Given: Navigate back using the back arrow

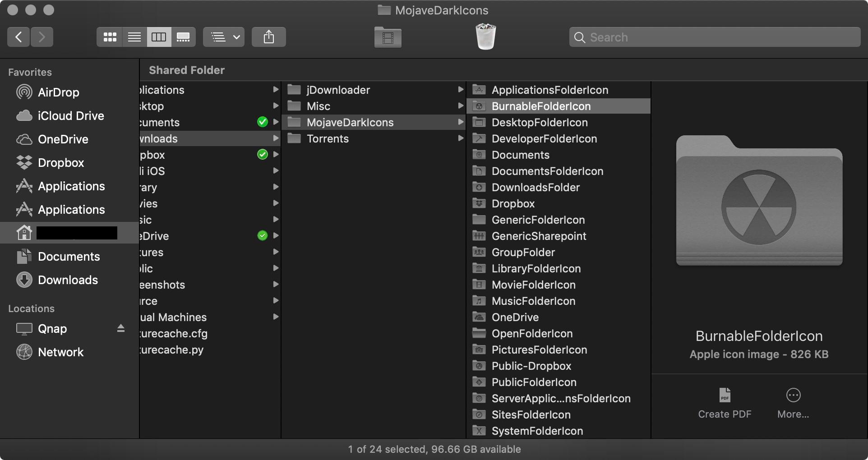Looking at the screenshot, I should click(x=18, y=37).
